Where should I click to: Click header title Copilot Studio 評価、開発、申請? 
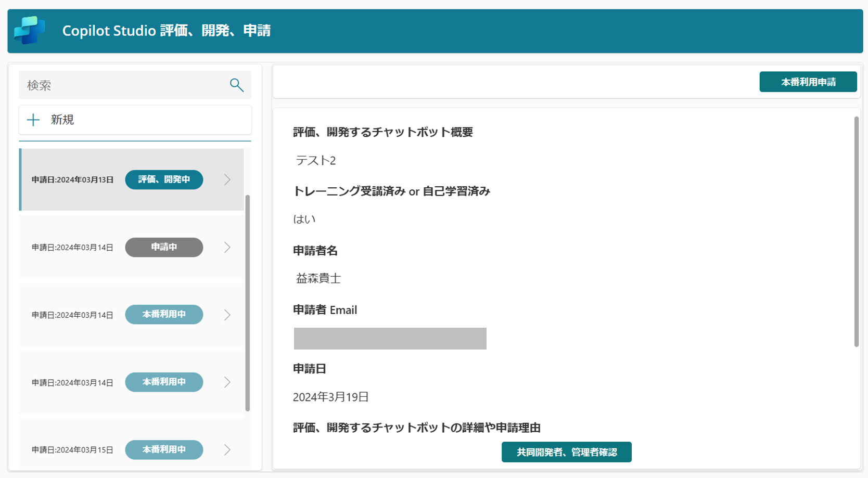167,31
